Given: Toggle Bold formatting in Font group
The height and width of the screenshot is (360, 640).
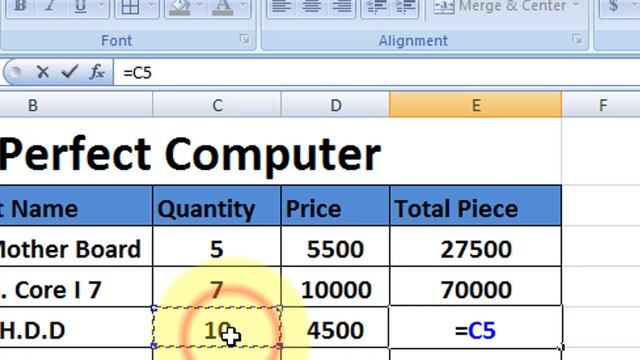Looking at the screenshot, I should pyautogui.click(x=20, y=7).
